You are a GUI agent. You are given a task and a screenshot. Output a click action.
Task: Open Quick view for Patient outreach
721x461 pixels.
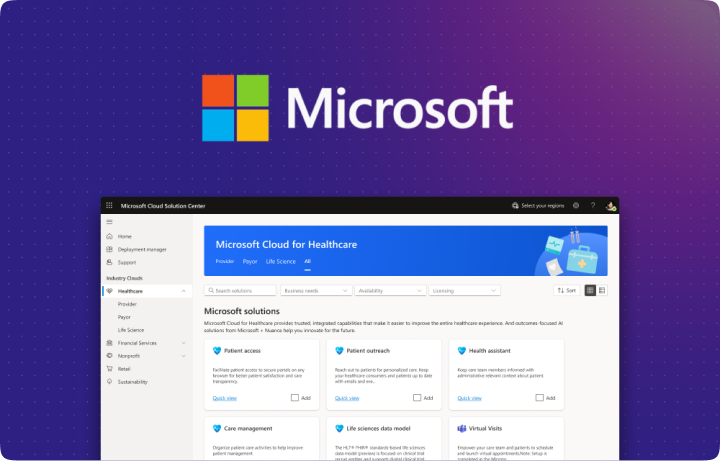pyautogui.click(x=347, y=398)
